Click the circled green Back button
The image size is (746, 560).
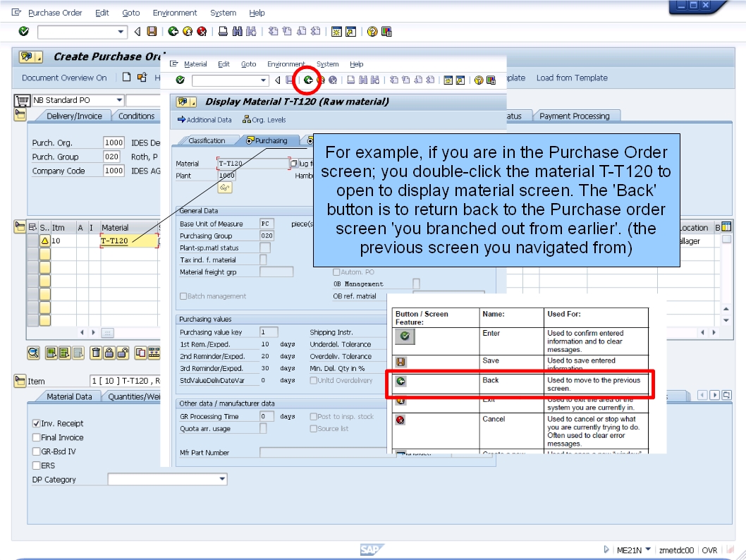[x=308, y=81]
